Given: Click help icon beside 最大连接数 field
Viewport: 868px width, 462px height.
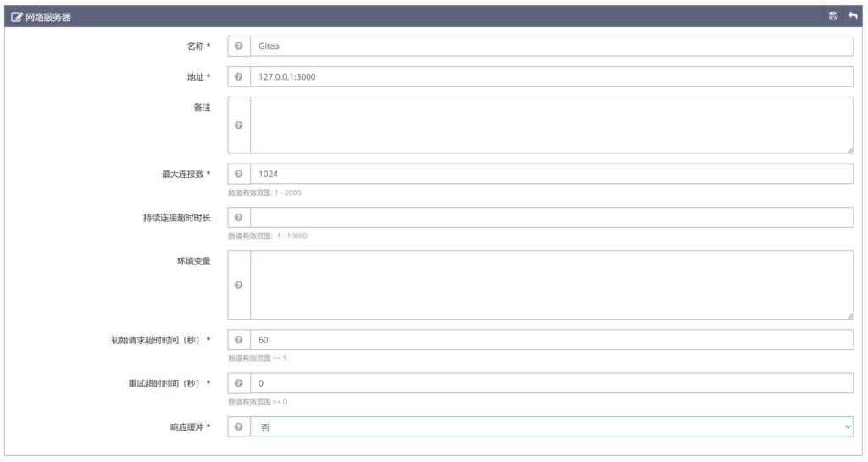Looking at the screenshot, I should click(x=239, y=174).
